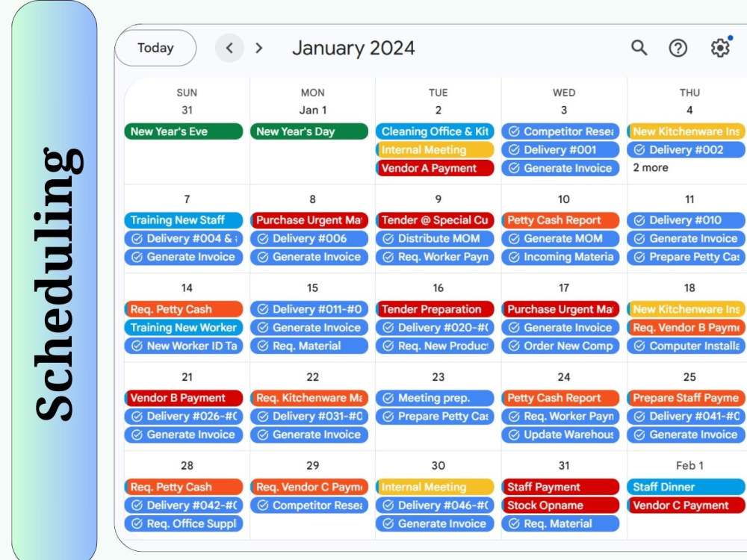Open the New Year's Day event
747x560 pixels.
coord(309,131)
